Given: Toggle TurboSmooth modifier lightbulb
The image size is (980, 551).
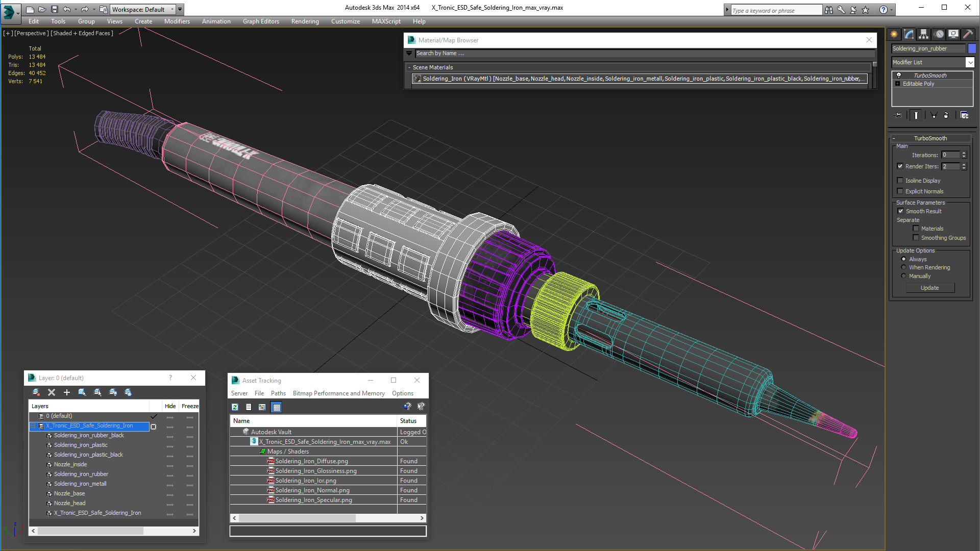Looking at the screenshot, I should 899,75.
